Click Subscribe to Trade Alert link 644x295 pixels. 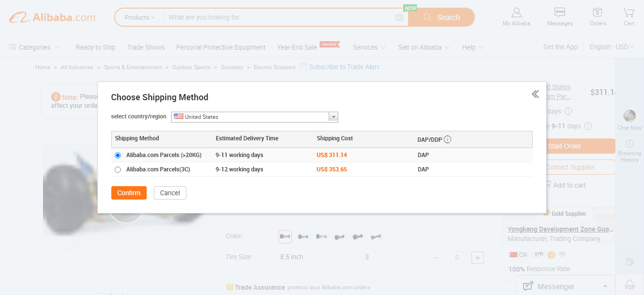[344, 67]
